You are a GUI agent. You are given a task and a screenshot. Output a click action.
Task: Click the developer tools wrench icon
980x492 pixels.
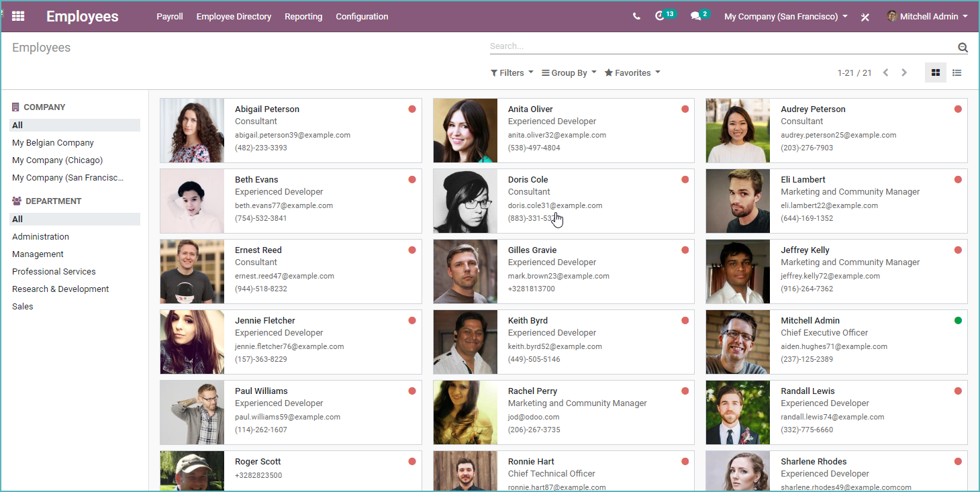click(x=865, y=17)
